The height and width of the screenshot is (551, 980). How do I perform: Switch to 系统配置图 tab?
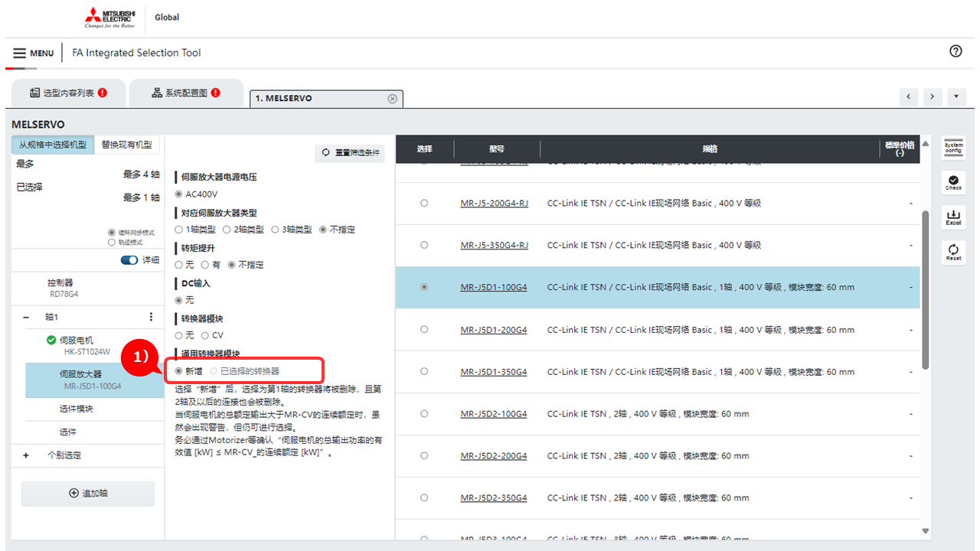186,93
